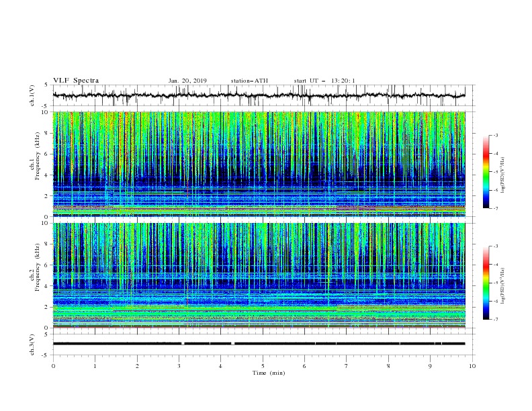This screenshot has height=411, width=532.
Task: Click the "ch.2 Frequency (kHz)" axis label
Action: [36, 267]
